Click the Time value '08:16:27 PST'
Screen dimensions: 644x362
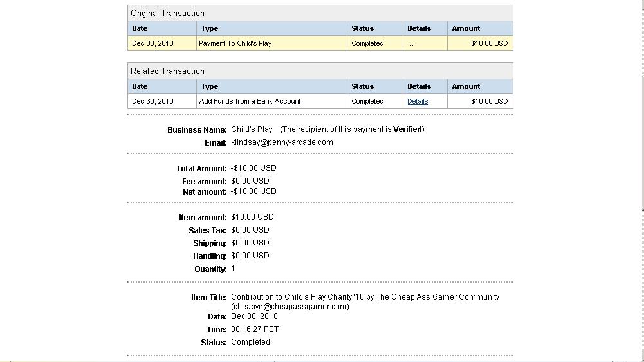click(x=255, y=329)
